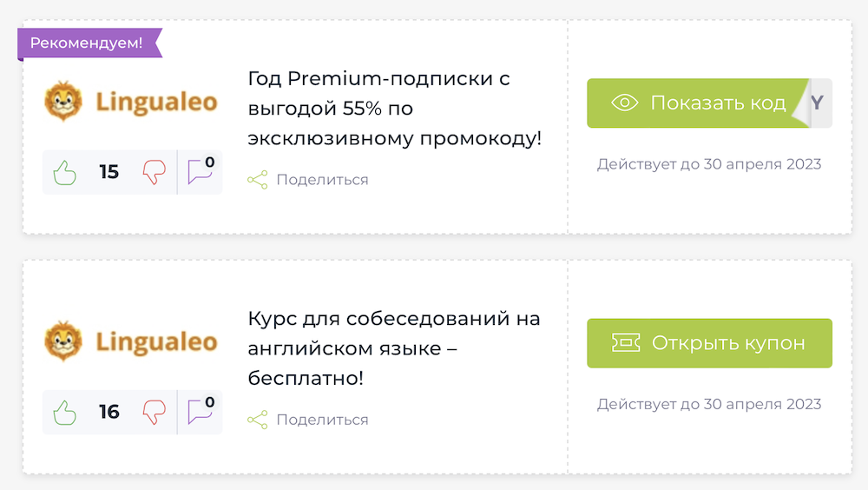The height and width of the screenshot is (490, 868).
Task: Reveal the hidden code peel ending in Y
Action: point(818,103)
